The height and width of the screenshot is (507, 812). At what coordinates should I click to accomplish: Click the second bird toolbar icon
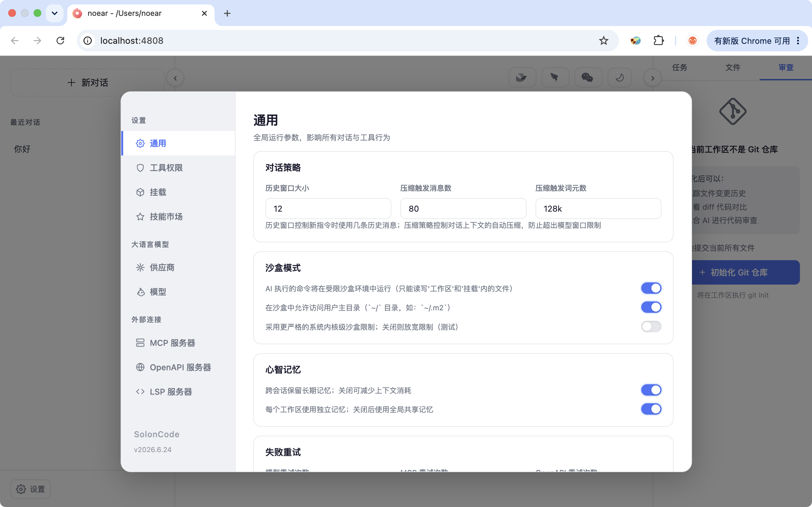point(555,78)
